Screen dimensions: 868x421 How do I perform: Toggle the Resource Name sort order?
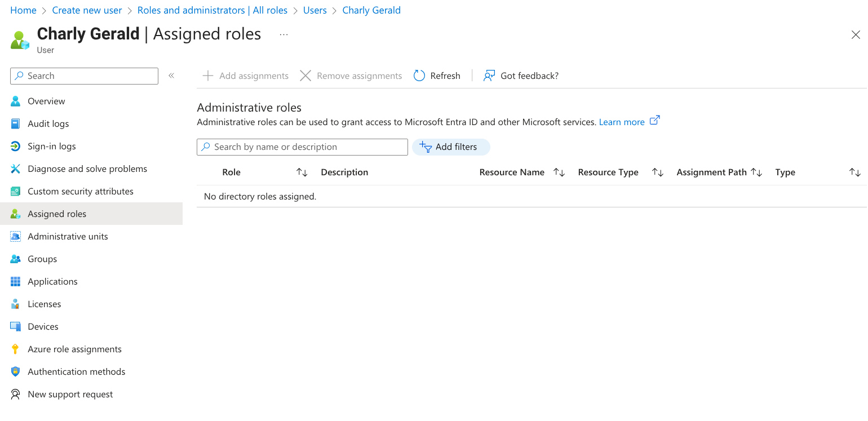point(559,172)
